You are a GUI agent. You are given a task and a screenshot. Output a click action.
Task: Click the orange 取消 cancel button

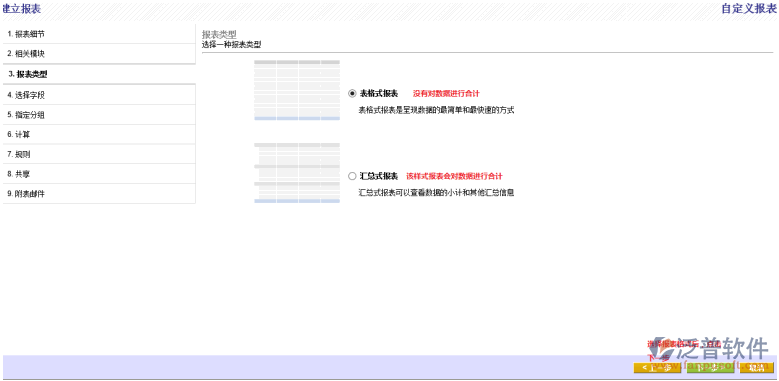[x=756, y=368]
